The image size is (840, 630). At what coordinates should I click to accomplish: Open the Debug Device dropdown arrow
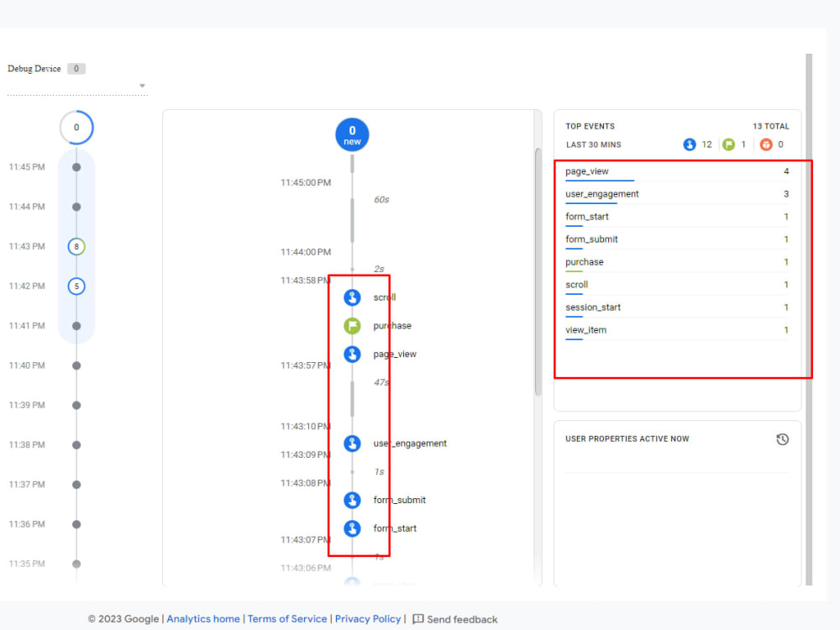pyautogui.click(x=143, y=85)
